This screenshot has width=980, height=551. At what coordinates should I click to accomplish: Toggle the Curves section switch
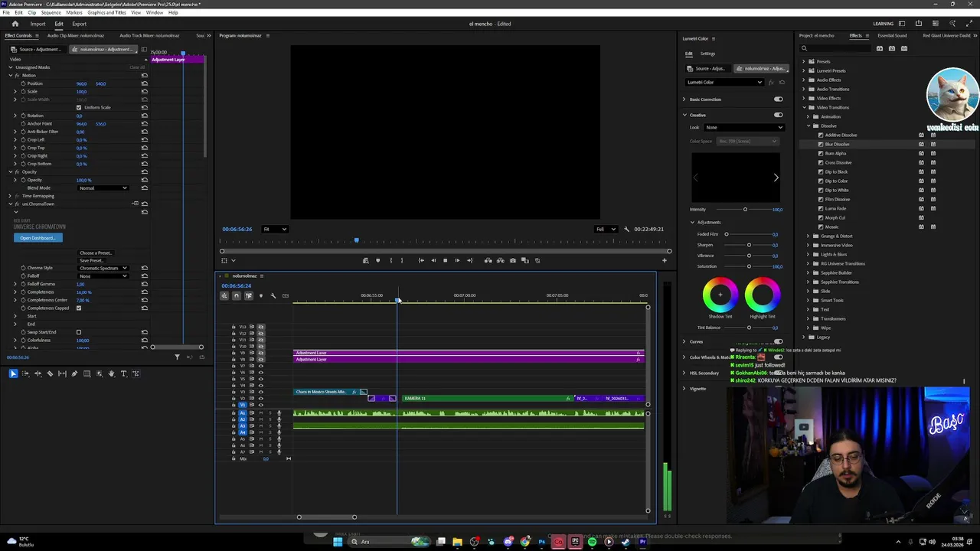pos(778,341)
